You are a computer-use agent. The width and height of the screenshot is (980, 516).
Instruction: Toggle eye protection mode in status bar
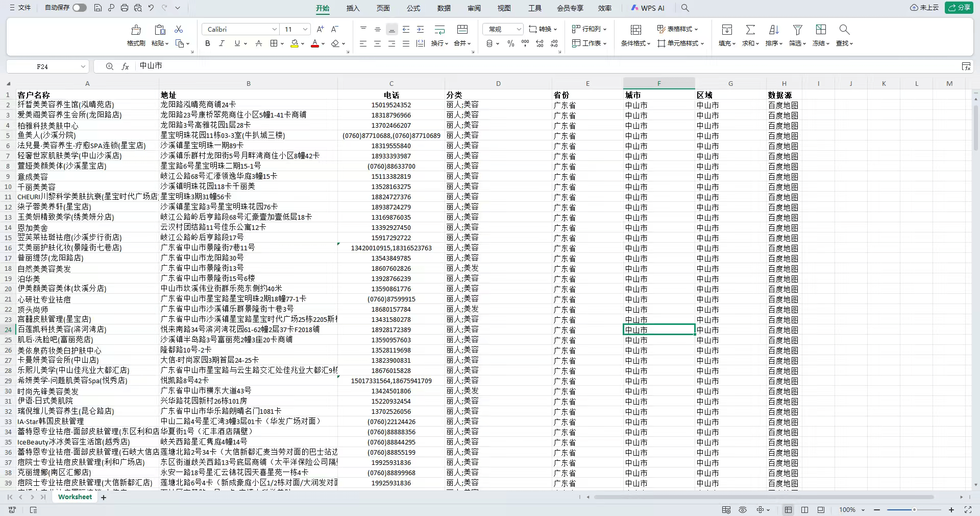(743, 510)
